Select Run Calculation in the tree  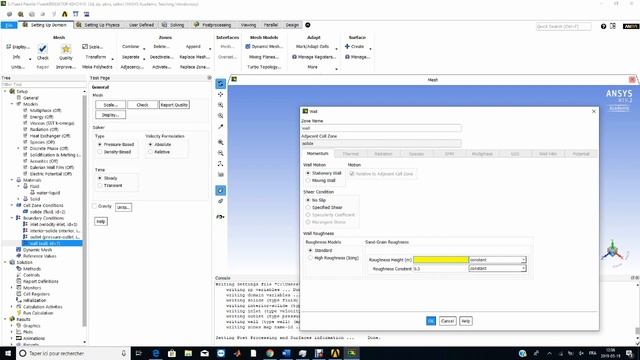tap(38, 313)
